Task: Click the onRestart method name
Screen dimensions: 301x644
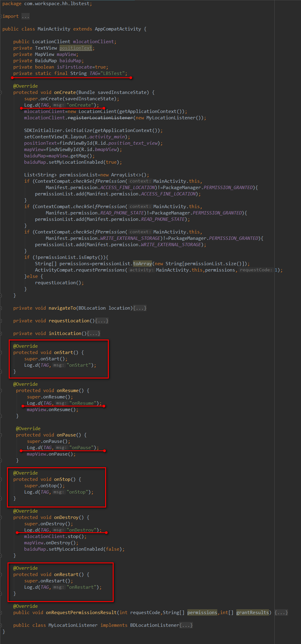Action: tap(66, 575)
